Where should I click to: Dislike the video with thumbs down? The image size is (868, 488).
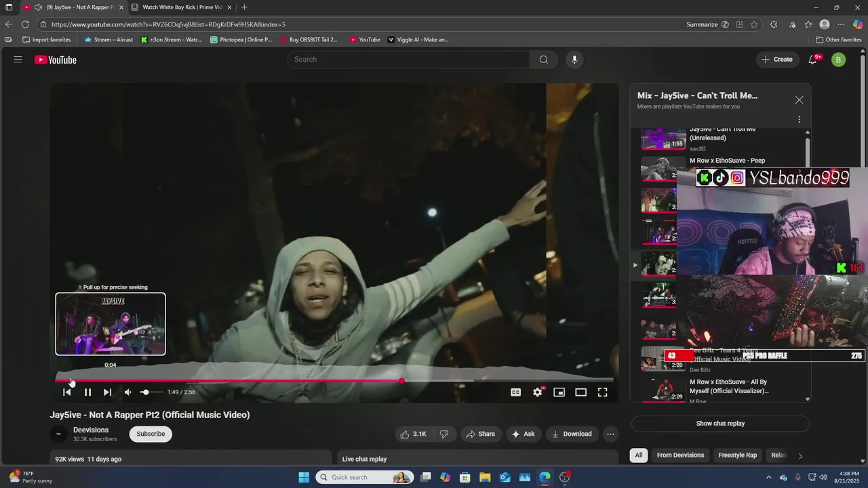(444, 434)
